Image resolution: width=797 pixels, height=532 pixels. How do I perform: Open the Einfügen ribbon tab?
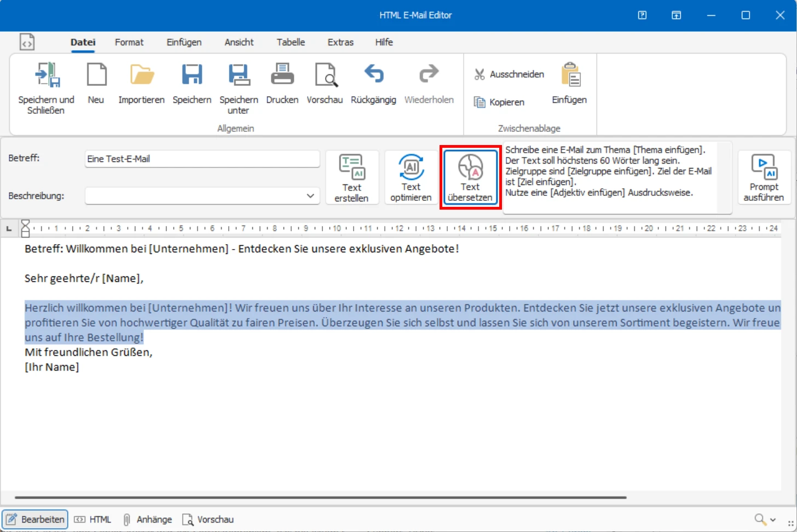pyautogui.click(x=184, y=42)
